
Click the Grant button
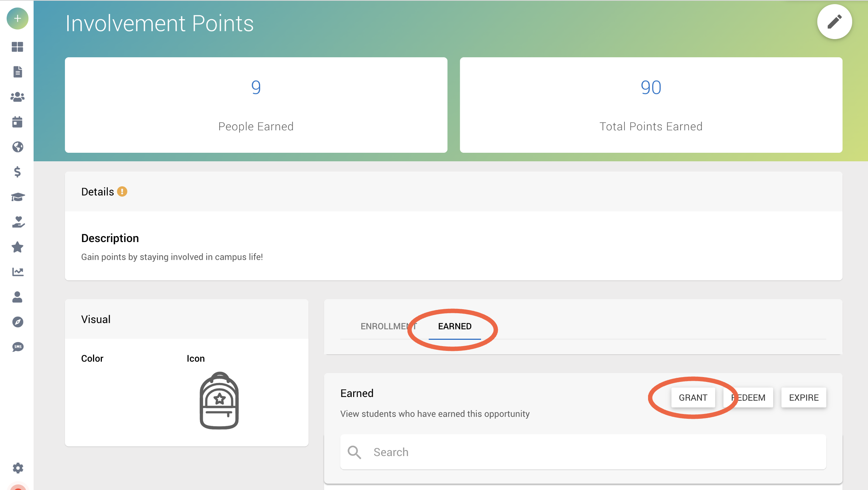point(693,398)
